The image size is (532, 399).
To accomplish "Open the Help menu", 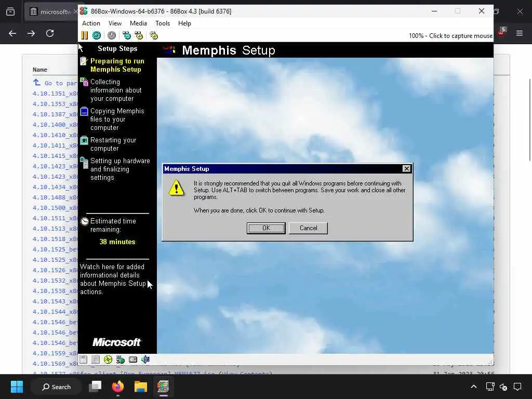I will click(184, 23).
